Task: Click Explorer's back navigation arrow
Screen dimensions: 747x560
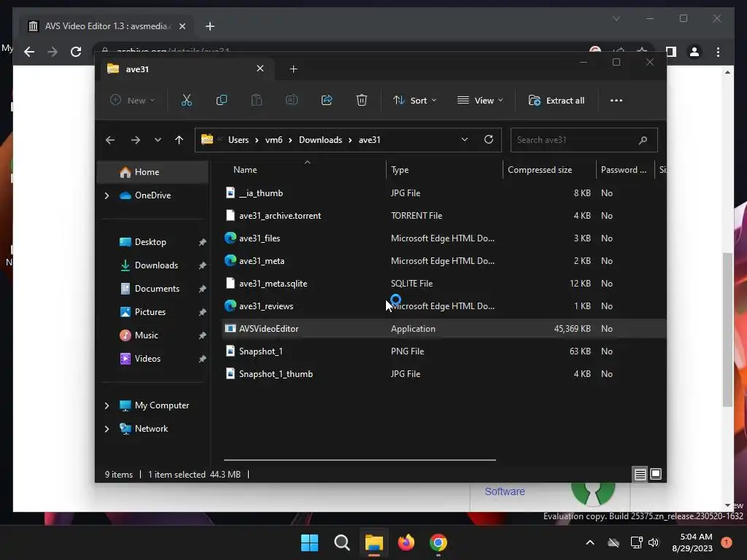Action: 110,140
